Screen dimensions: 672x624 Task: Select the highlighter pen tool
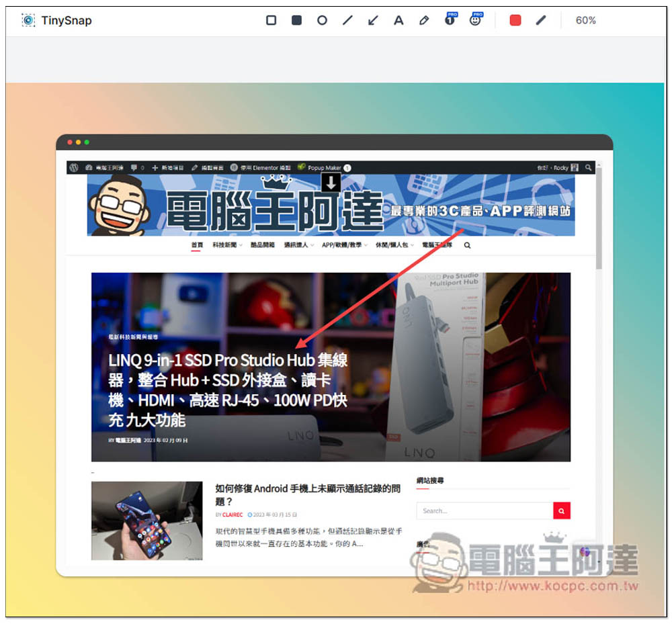pos(424,20)
